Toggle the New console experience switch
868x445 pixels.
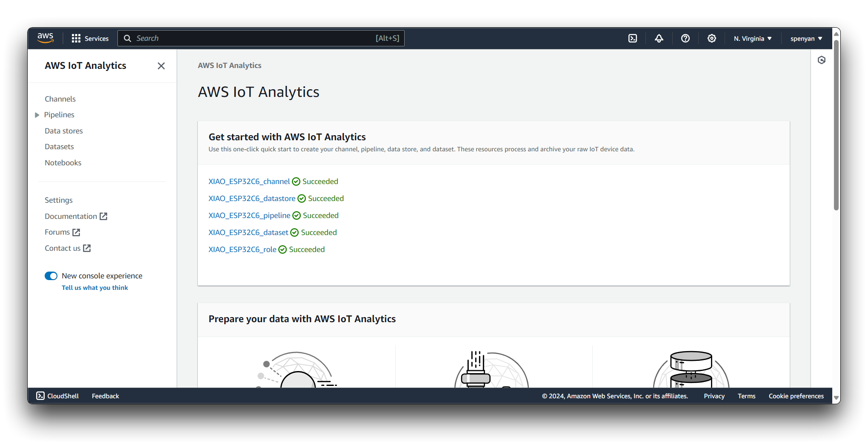(x=51, y=276)
